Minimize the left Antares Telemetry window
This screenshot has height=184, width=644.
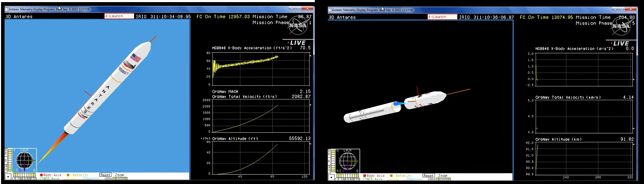pos(292,8)
